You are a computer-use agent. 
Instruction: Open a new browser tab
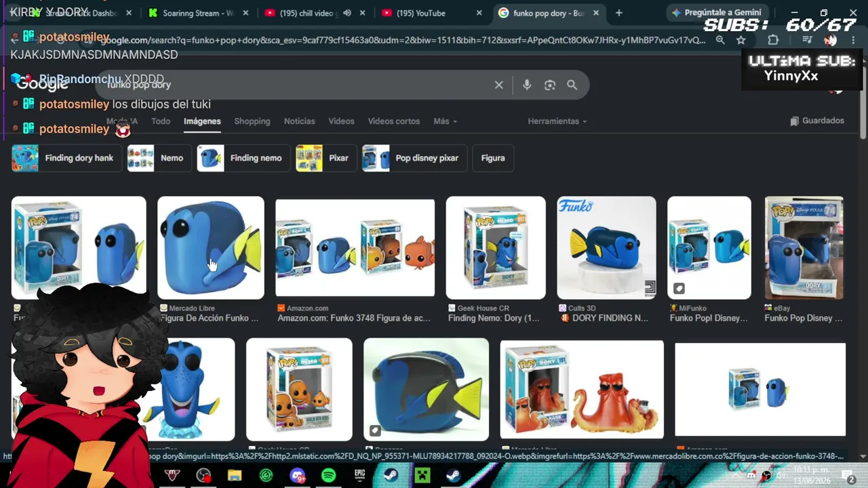[618, 13]
